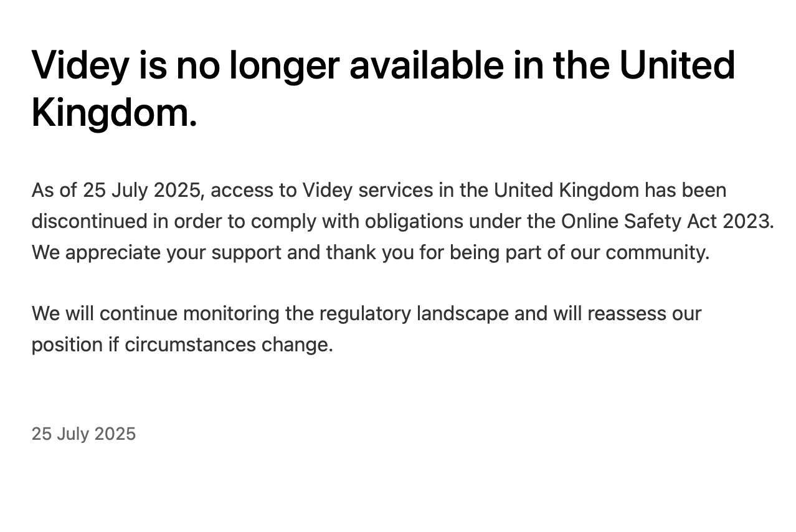
Task: Click the word "United" in the headline
Action: point(676,65)
